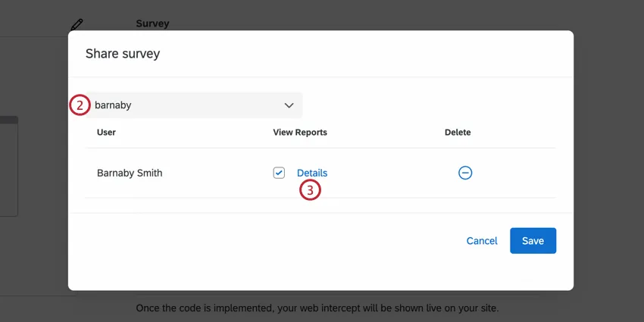Viewport: 644px width, 322px height.
Task: Click the red step 2 marker
Action: click(x=80, y=105)
